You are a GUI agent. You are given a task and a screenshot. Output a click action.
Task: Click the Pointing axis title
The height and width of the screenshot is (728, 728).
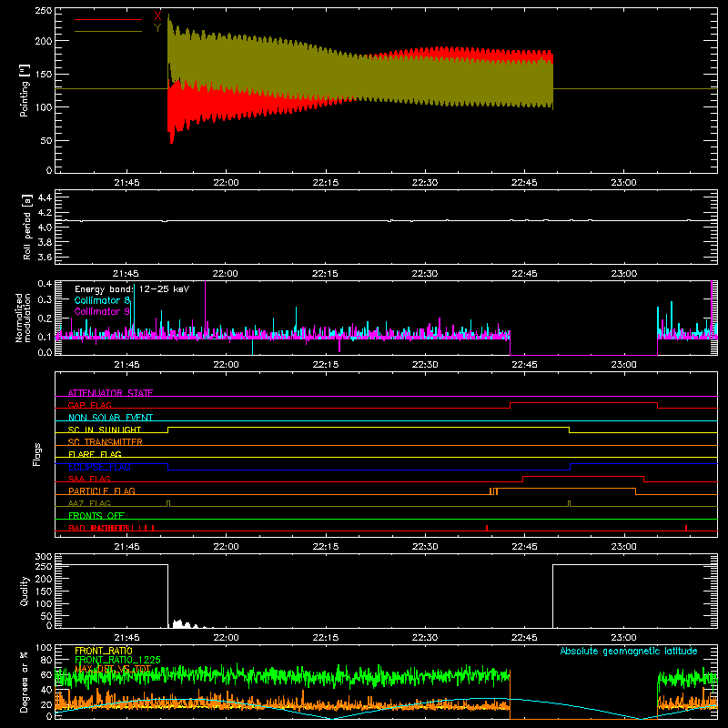pyautogui.click(x=25, y=90)
